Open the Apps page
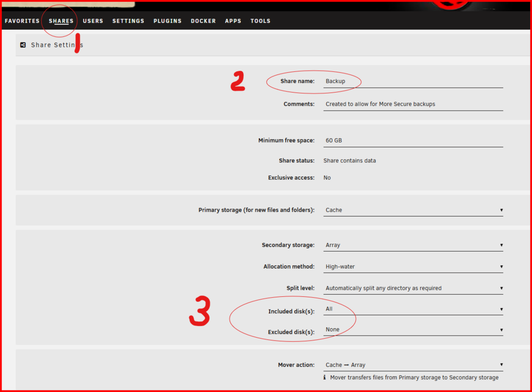Image resolution: width=532 pixels, height=392 pixels. [233, 21]
